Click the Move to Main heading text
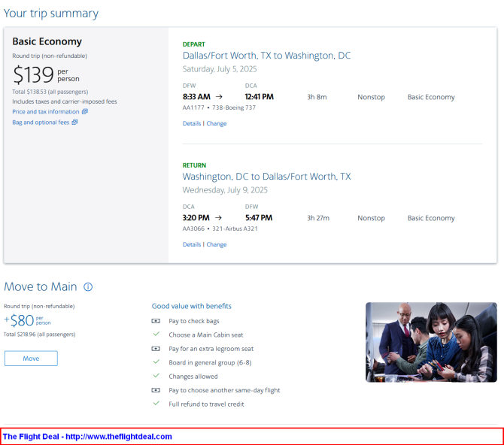This screenshot has width=504, height=445. click(41, 286)
